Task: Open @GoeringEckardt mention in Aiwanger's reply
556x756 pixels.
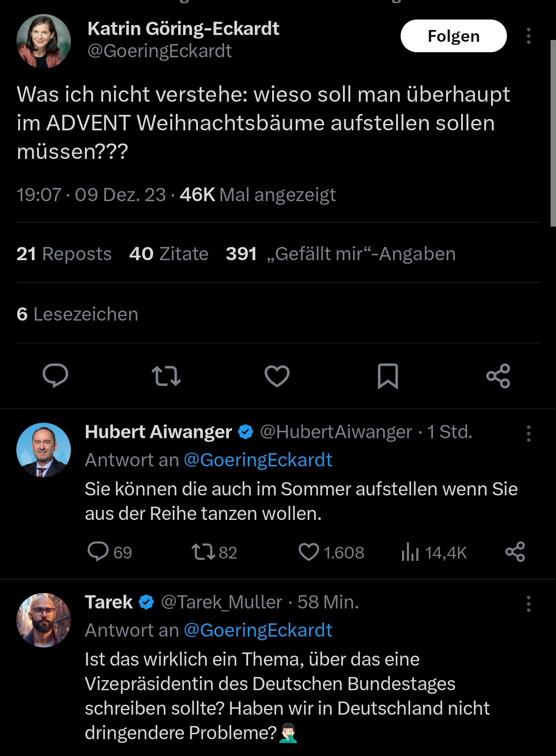Action: click(x=258, y=460)
